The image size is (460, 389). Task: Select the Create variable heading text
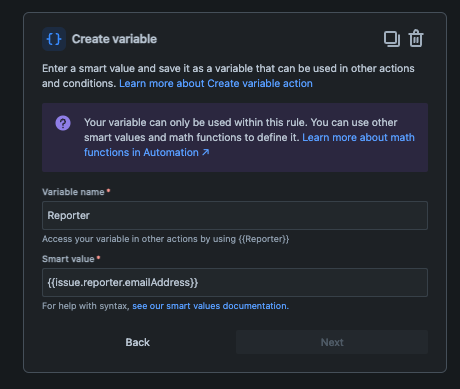point(114,39)
